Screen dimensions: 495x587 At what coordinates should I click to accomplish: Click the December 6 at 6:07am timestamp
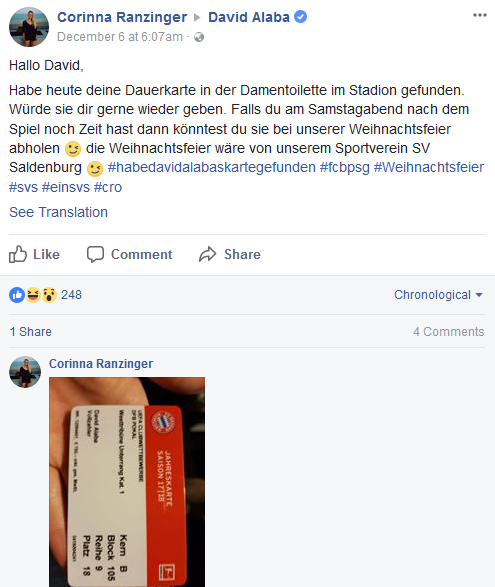pos(120,37)
